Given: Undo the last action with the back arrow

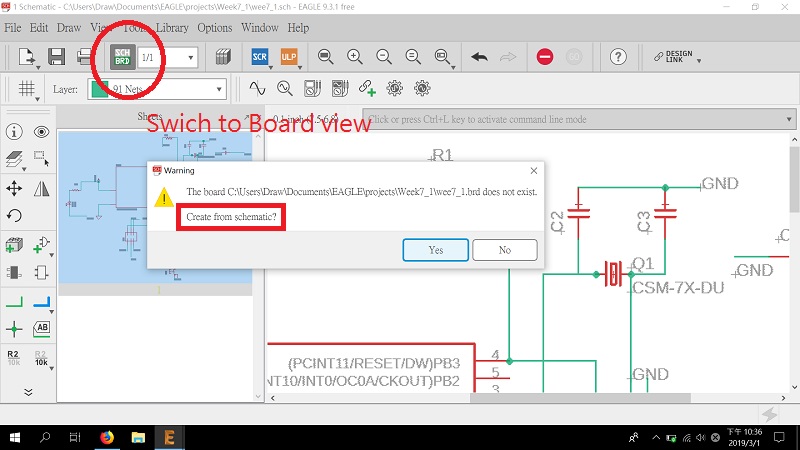Looking at the screenshot, I should (x=480, y=57).
